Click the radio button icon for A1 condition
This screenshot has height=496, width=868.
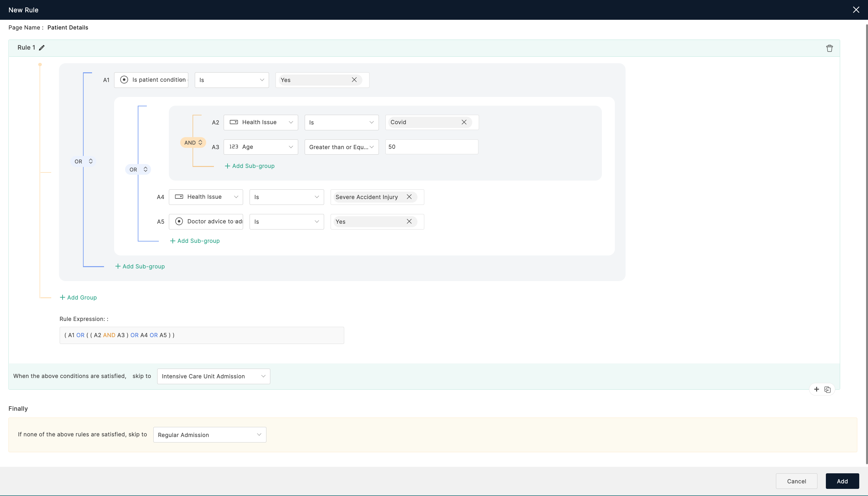click(x=124, y=79)
